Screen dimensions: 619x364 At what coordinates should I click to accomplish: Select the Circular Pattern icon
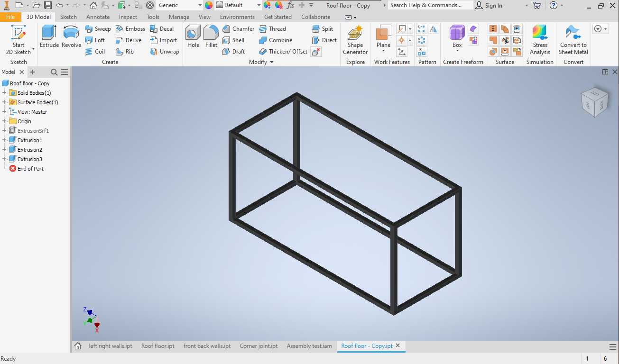click(421, 41)
